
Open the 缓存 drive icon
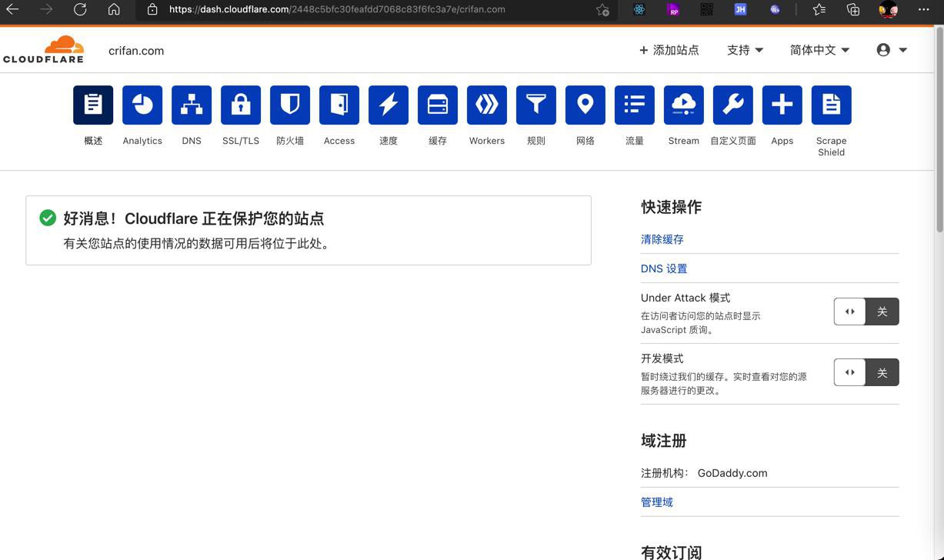[438, 105]
